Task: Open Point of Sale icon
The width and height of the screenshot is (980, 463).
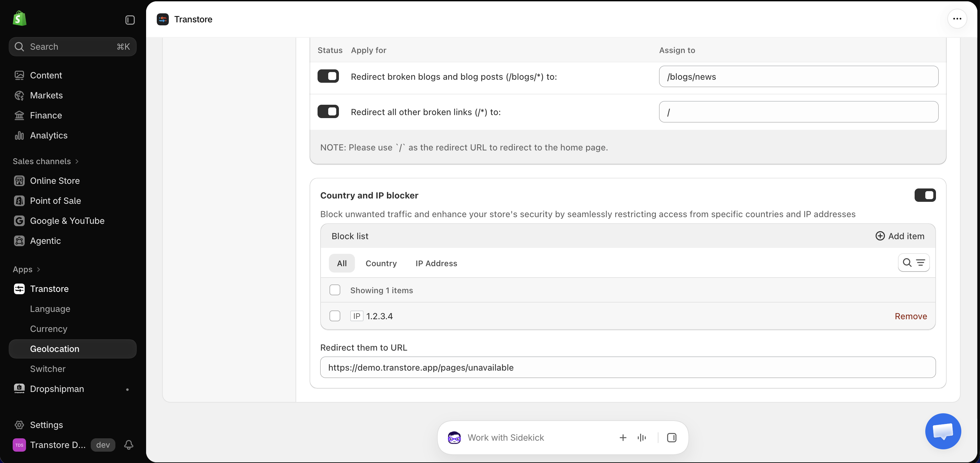Action: (x=19, y=201)
